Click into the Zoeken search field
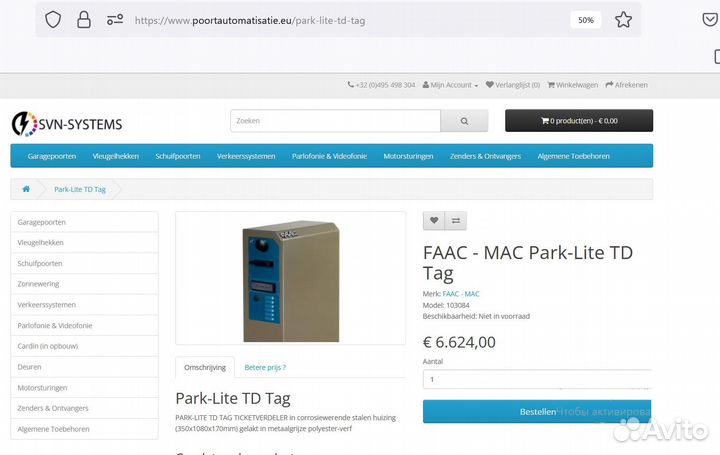Image resolution: width=720 pixels, height=455 pixels. (335, 121)
